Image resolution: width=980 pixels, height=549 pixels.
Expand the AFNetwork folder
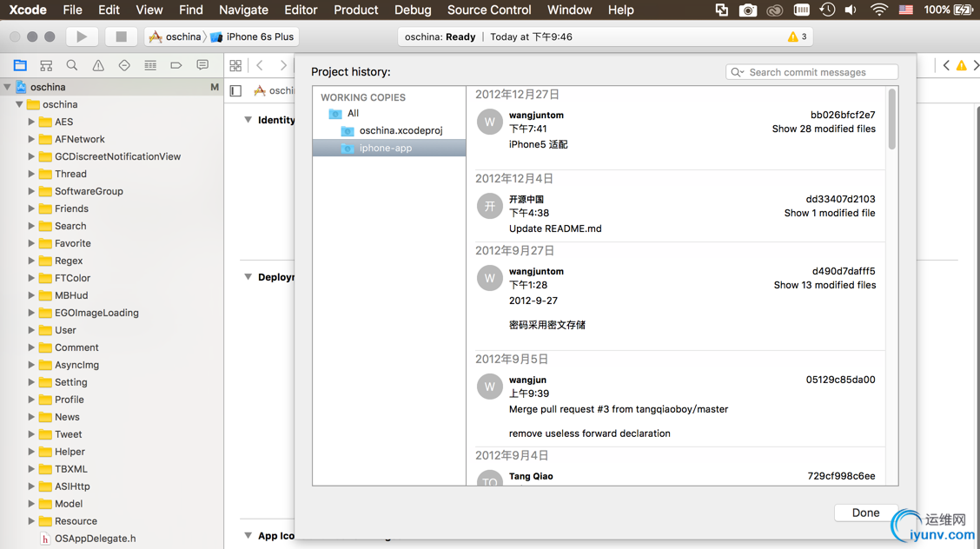coord(30,139)
